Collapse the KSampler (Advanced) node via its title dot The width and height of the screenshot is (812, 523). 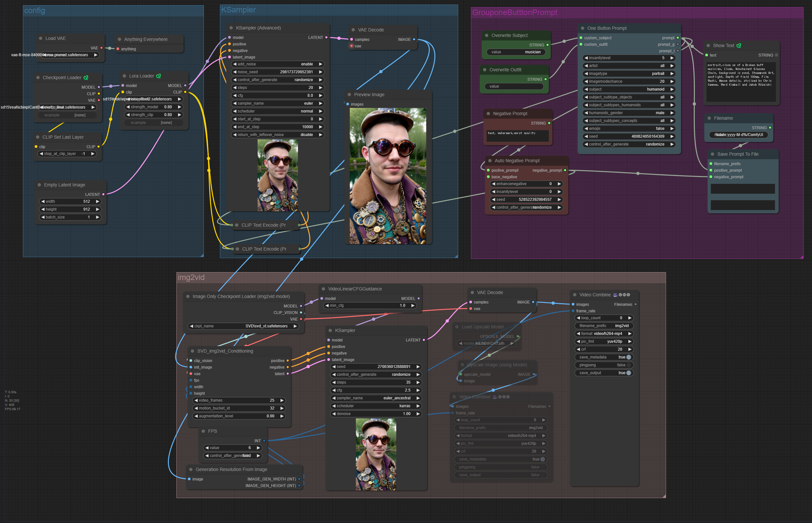[x=231, y=28]
